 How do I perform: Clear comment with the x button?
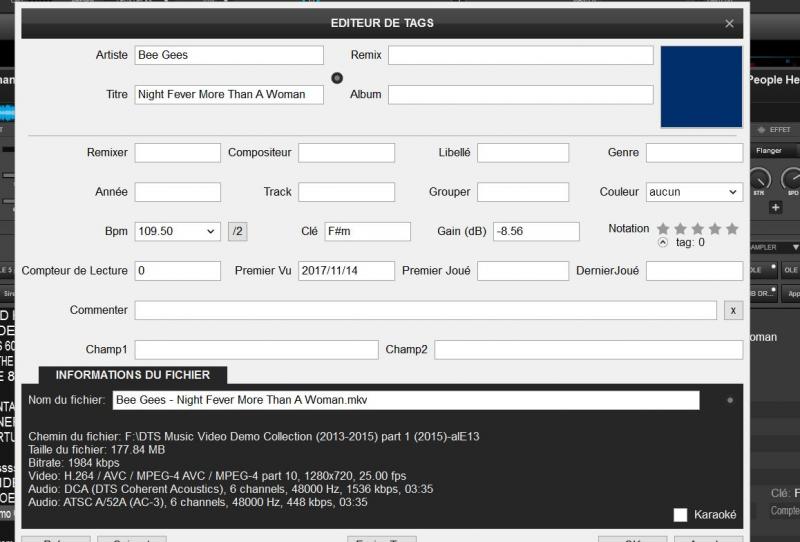[x=733, y=310]
